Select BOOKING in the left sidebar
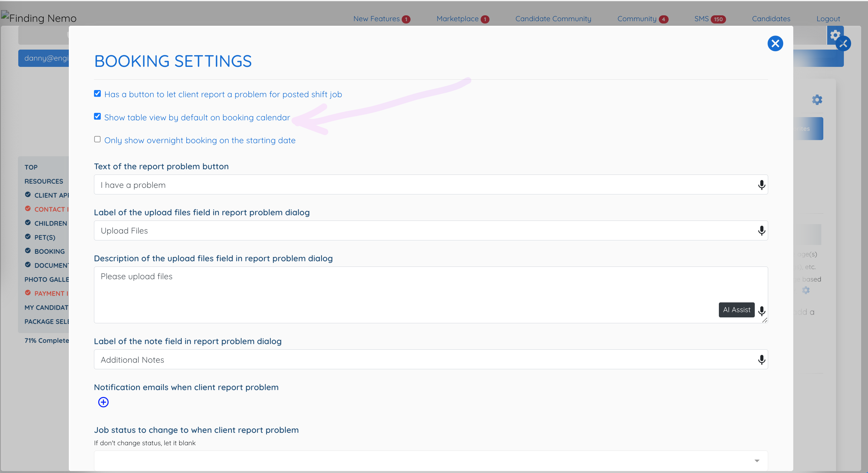 pos(49,251)
